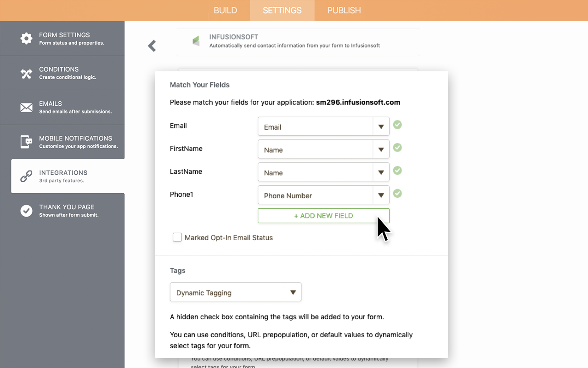Viewport: 588px width, 368px height.
Task: Open the Email field mapping dropdown
Action: coord(323,126)
